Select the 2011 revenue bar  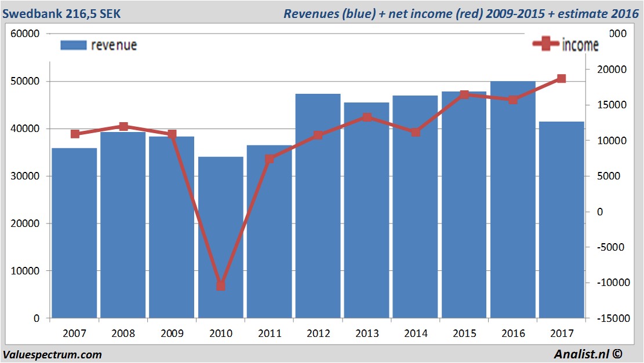270,232
